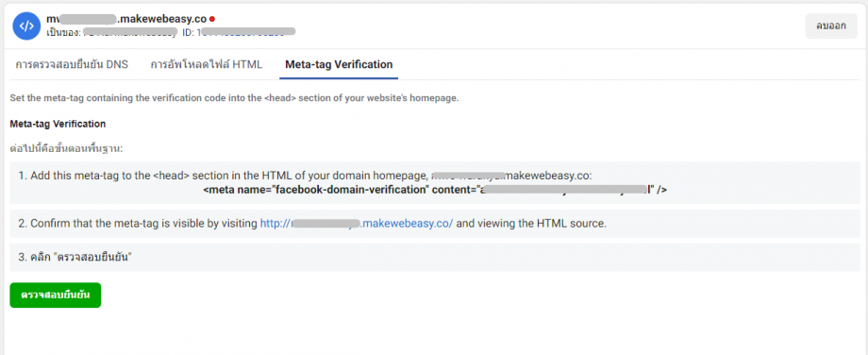Viewport: 868px width, 355px height.
Task: Click the blue business ID number link
Action: pos(246,33)
